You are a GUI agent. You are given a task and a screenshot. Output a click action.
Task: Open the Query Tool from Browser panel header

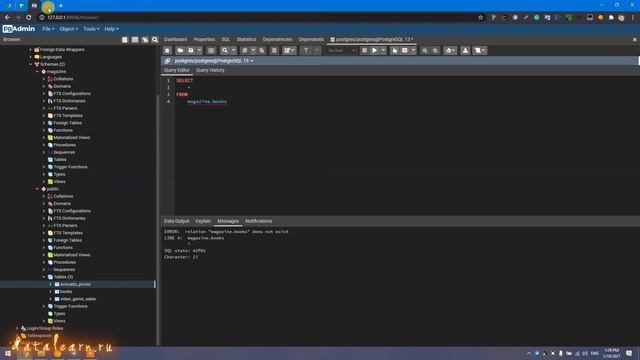pos(125,40)
